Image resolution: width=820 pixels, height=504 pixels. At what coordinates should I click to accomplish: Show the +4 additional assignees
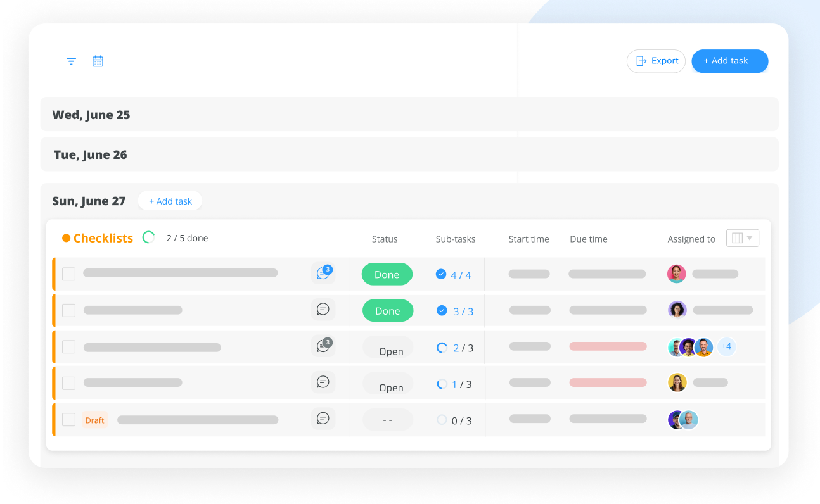726,346
